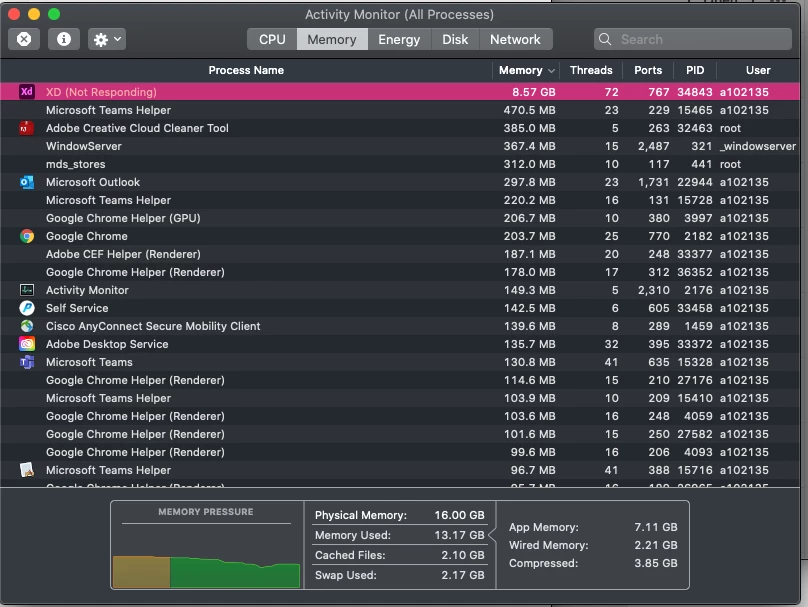Click the Microsoft Outlook process name
Image resolution: width=808 pixels, height=607 pixels.
[x=93, y=182]
